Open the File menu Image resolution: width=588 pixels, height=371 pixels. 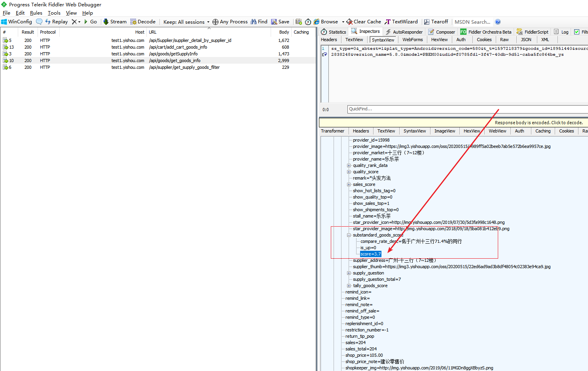[6, 13]
